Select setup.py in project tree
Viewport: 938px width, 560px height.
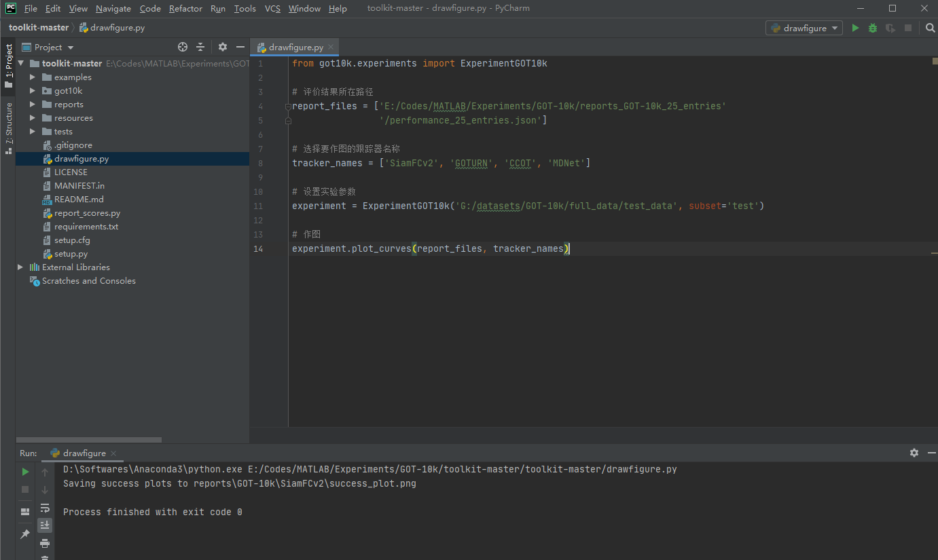coord(71,253)
